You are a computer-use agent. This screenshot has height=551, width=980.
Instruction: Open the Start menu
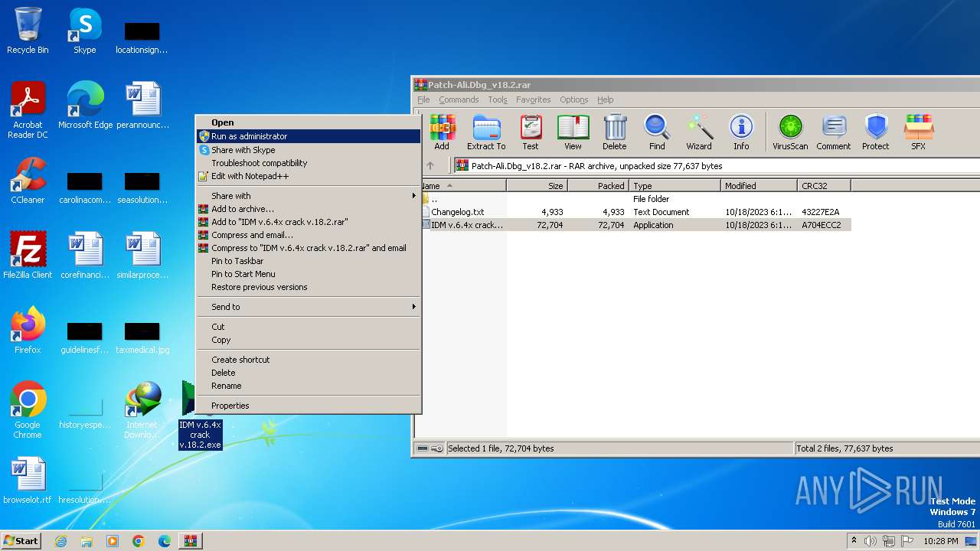[21, 541]
